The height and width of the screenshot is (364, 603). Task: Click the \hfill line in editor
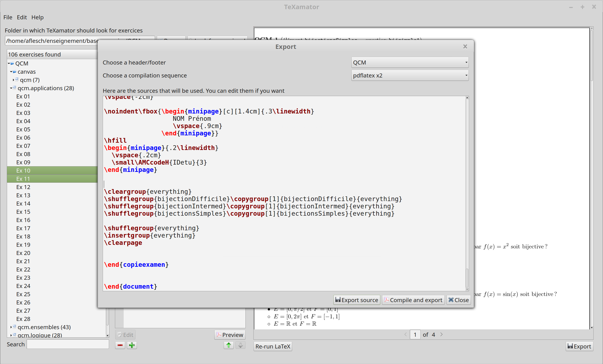[115, 140]
